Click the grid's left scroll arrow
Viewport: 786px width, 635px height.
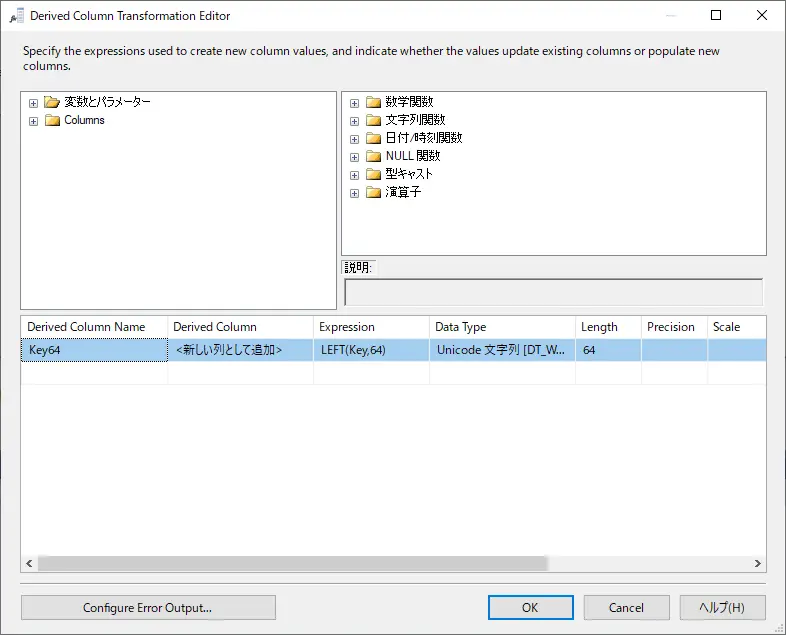[x=29, y=563]
